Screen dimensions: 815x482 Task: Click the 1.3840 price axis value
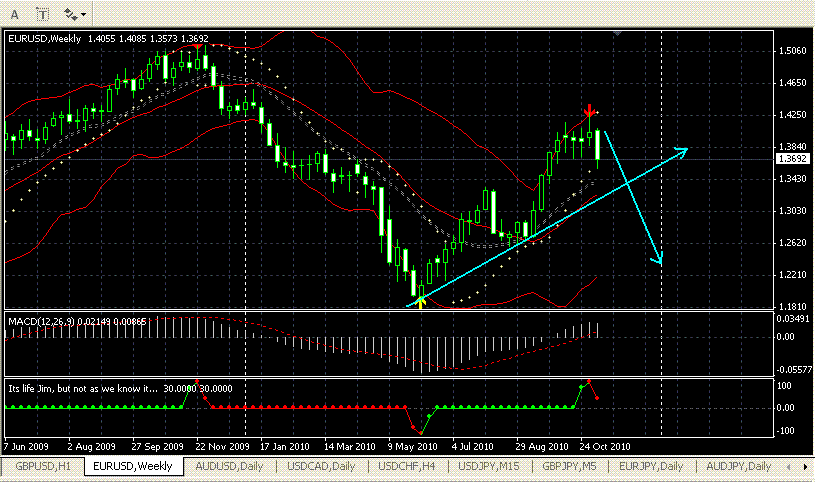(793, 147)
